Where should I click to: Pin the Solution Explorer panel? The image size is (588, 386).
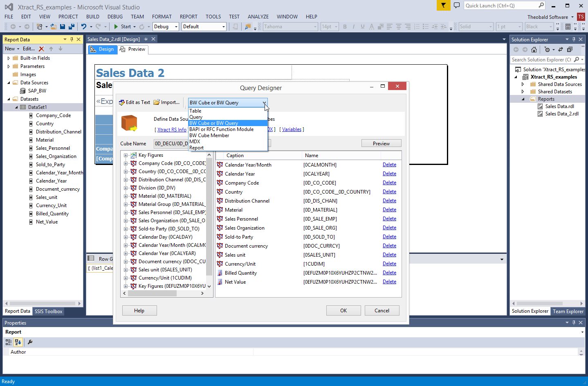tap(574, 39)
